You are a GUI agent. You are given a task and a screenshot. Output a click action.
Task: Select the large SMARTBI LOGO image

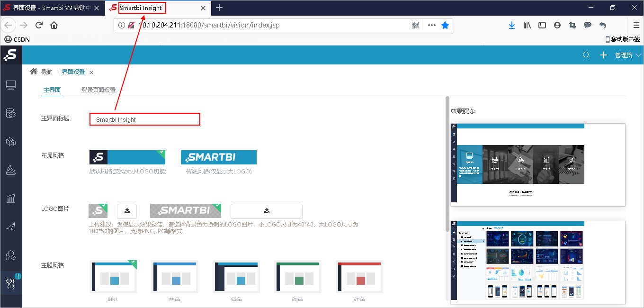click(x=186, y=211)
